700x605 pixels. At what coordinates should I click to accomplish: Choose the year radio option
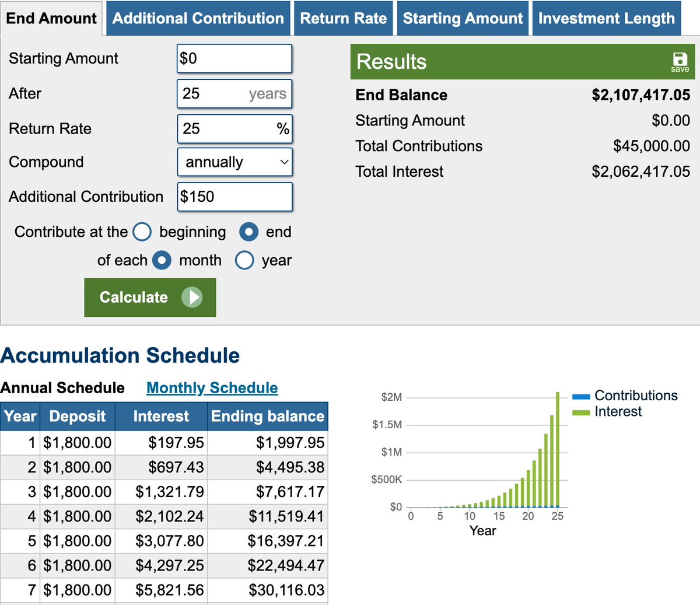[x=244, y=260]
